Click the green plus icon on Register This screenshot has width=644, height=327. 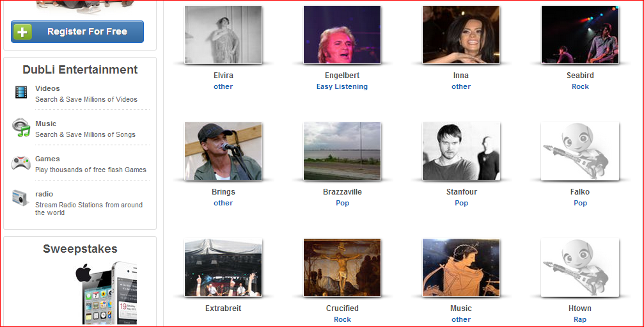[22, 31]
